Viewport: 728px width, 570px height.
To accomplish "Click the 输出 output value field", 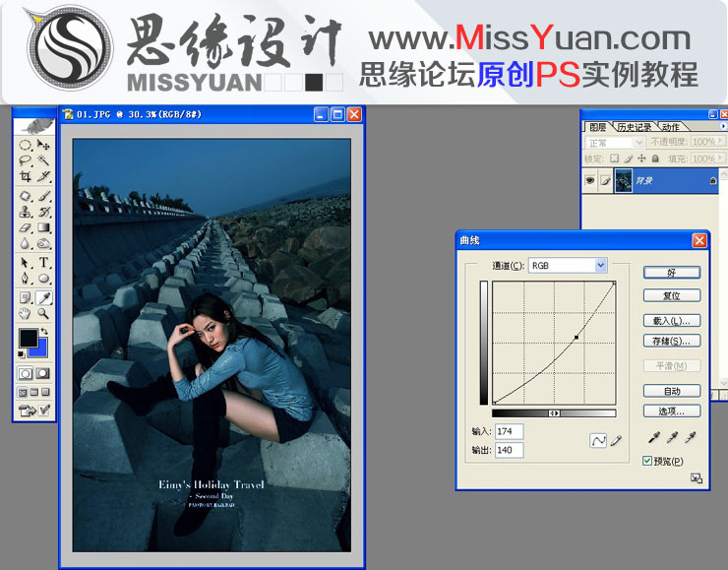I will point(509,450).
